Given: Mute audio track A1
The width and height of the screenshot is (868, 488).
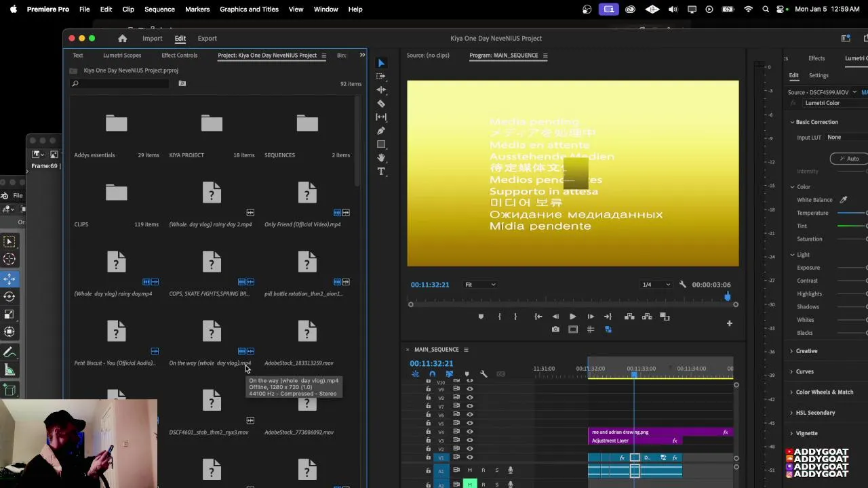Looking at the screenshot, I should pos(469,470).
